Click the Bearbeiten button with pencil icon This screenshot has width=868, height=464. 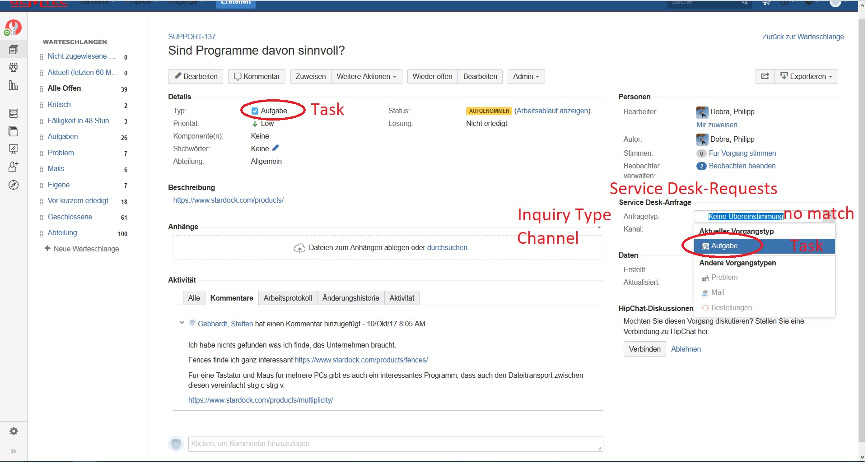196,76
